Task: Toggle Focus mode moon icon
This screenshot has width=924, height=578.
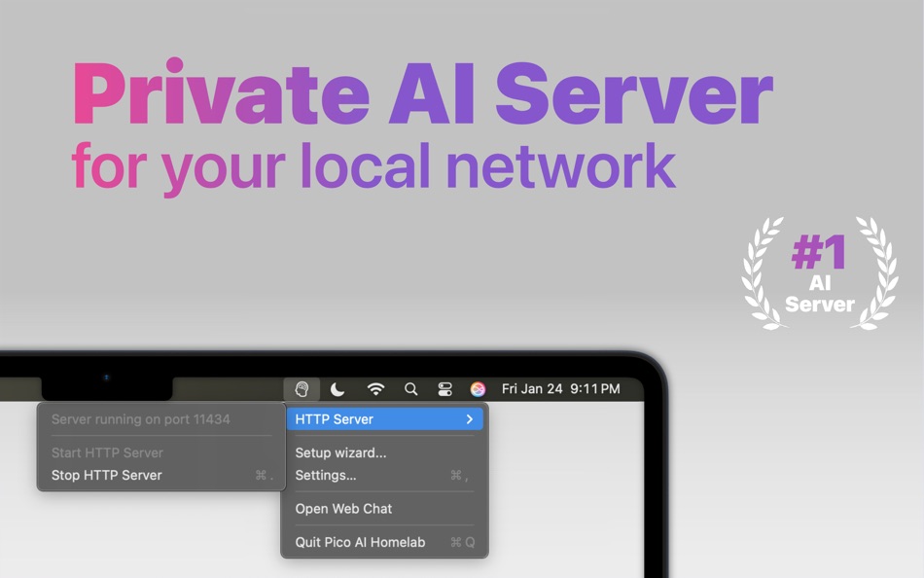Action: (338, 388)
